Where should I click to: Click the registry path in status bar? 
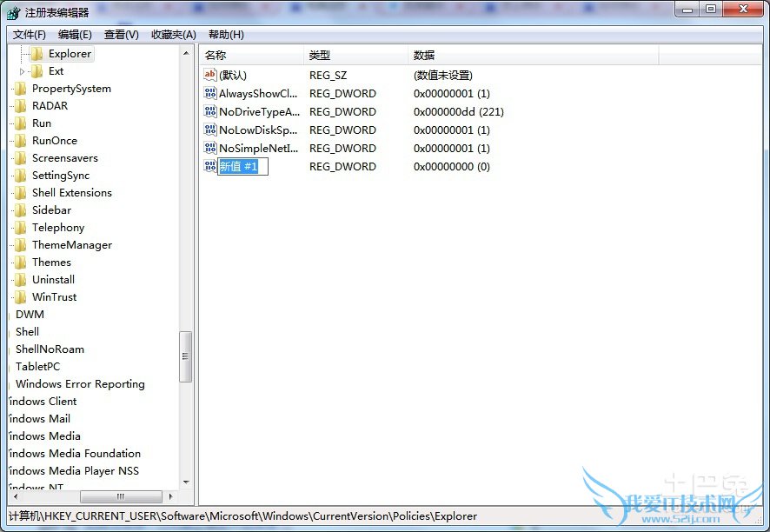[x=243, y=516]
